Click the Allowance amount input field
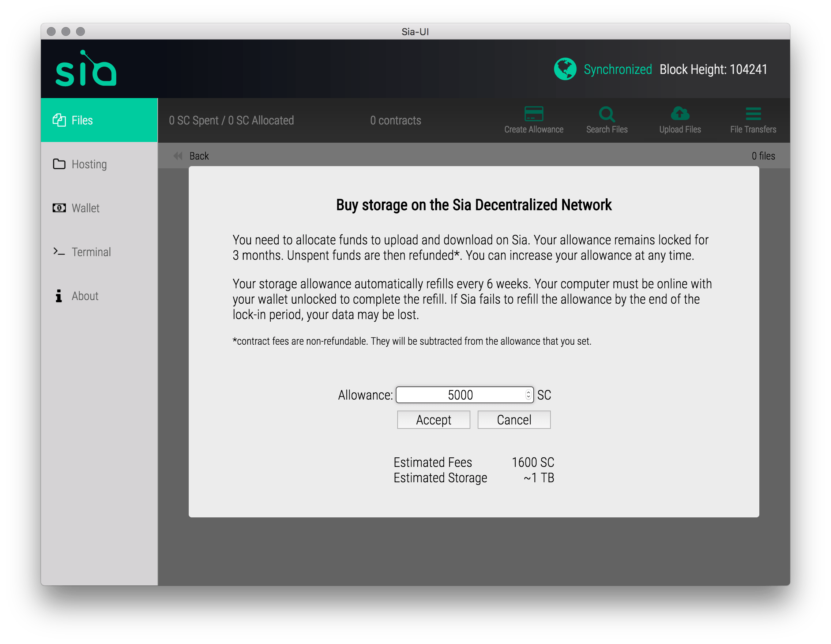This screenshot has height=644, width=831. point(464,395)
